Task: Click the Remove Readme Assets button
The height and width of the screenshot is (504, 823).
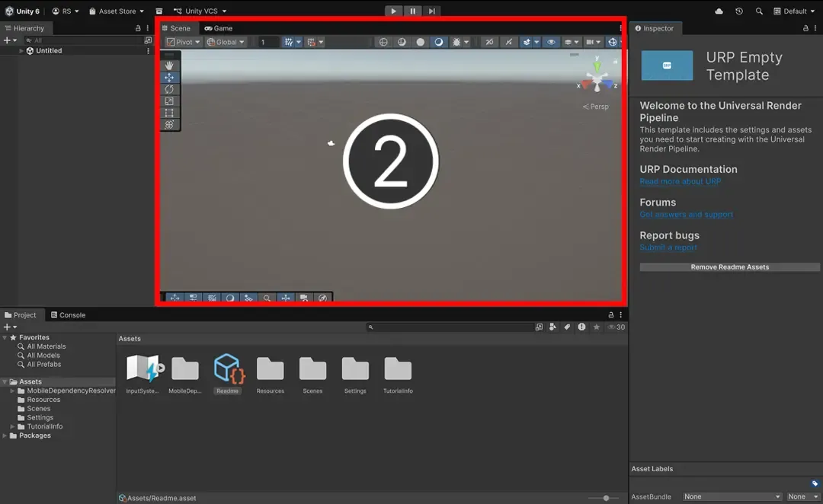Action: point(729,267)
